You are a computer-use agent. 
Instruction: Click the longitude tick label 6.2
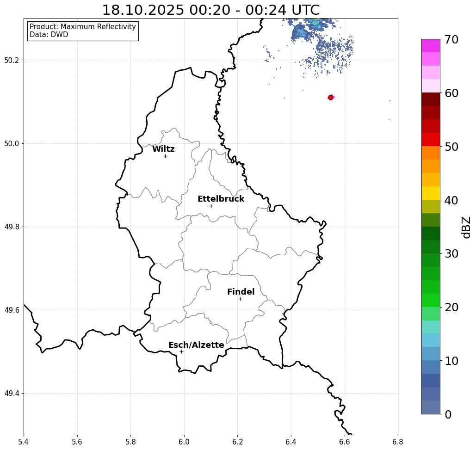pos(237,442)
